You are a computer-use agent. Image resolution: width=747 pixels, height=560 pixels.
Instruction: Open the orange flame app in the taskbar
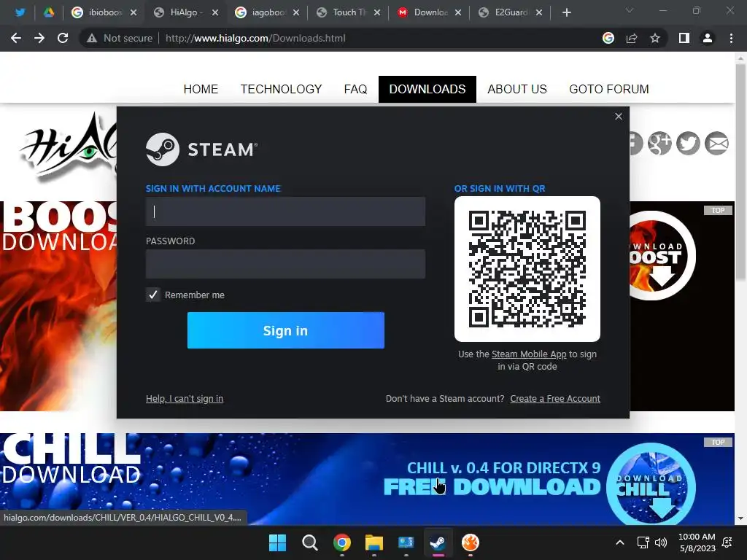pos(471,542)
